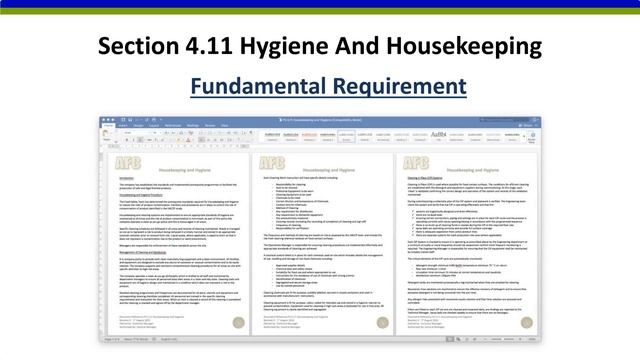Open the Layout ribbon tab
The image size is (640, 360).
pyautogui.click(x=154, y=126)
